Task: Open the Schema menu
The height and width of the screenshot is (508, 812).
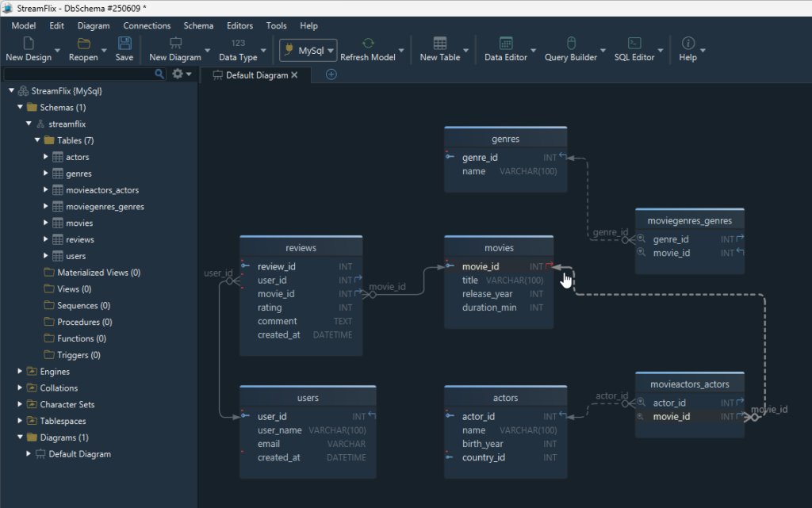Action: point(197,26)
